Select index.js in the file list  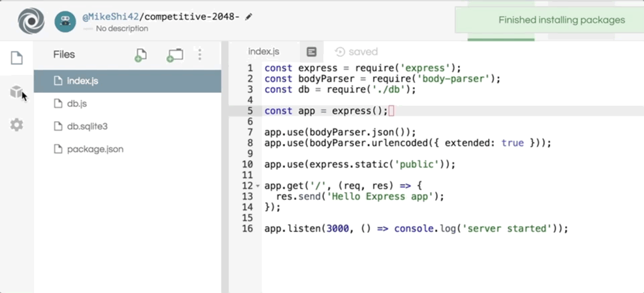point(127,81)
